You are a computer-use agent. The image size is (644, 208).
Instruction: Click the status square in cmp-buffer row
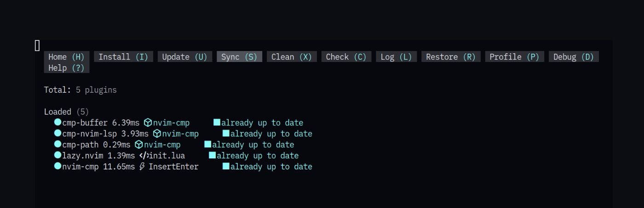coord(217,122)
